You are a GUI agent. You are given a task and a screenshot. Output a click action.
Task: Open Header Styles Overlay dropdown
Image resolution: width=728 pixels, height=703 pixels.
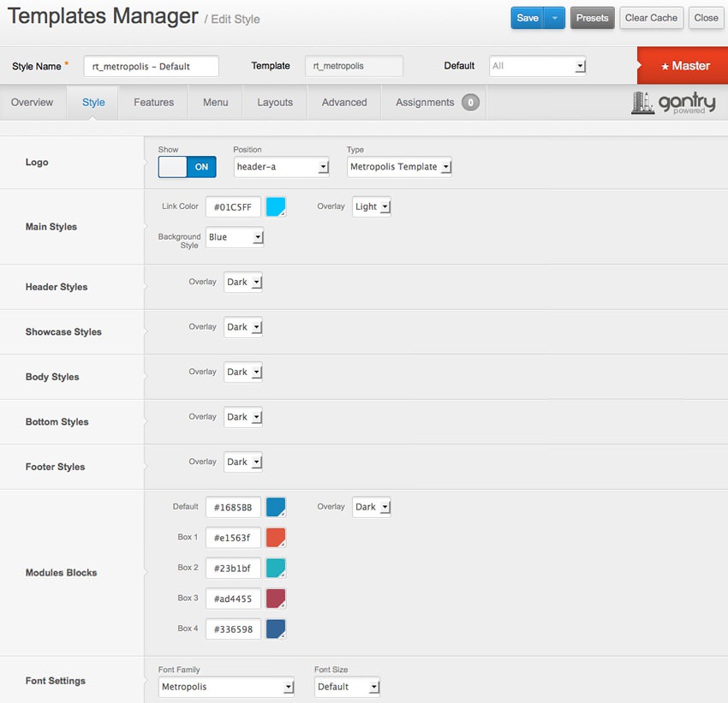tap(243, 283)
